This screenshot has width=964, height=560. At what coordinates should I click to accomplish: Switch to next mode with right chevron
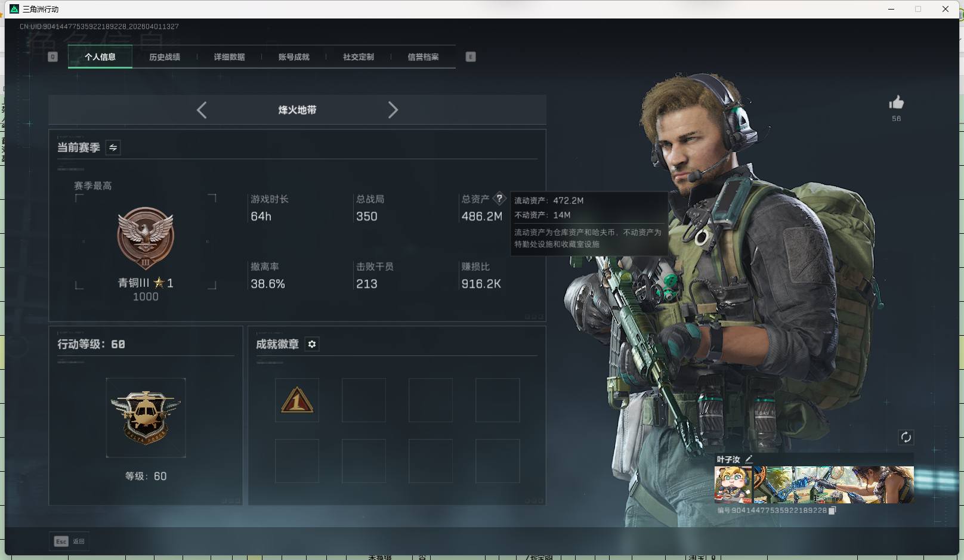tap(393, 110)
